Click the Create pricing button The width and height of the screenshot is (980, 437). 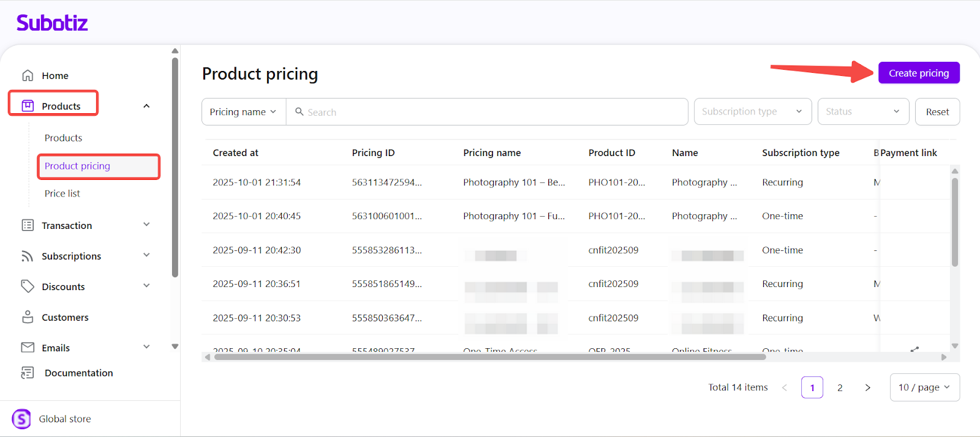click(x=919, y=73)
